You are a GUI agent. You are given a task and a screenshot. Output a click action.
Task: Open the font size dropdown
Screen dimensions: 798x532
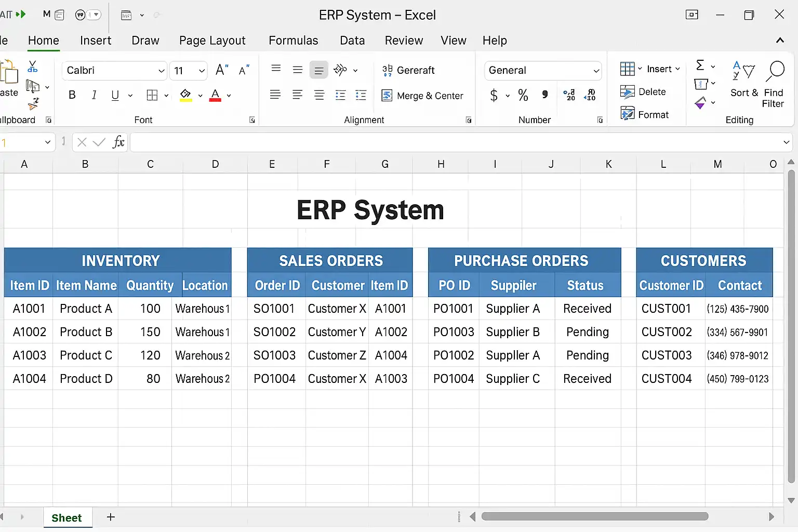(202, 71)
